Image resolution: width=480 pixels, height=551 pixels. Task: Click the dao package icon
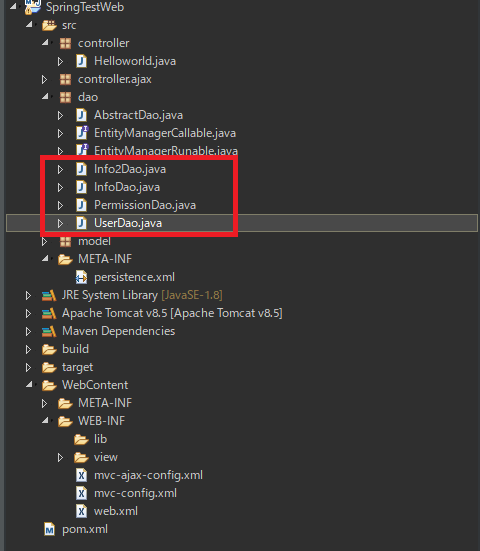(x=65, y=97)
